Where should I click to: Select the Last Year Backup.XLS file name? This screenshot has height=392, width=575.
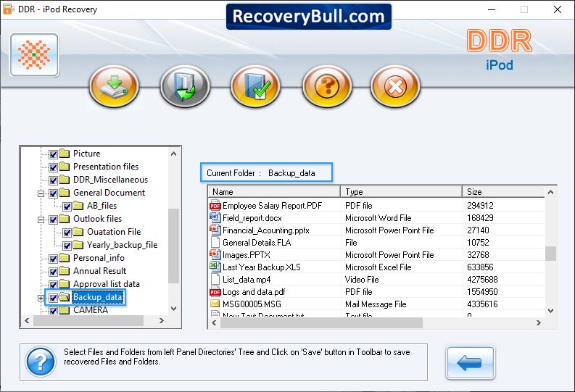coord(262,267)
